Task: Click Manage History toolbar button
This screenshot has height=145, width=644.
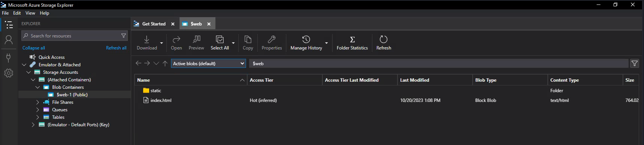Action: tap(306, 43)
